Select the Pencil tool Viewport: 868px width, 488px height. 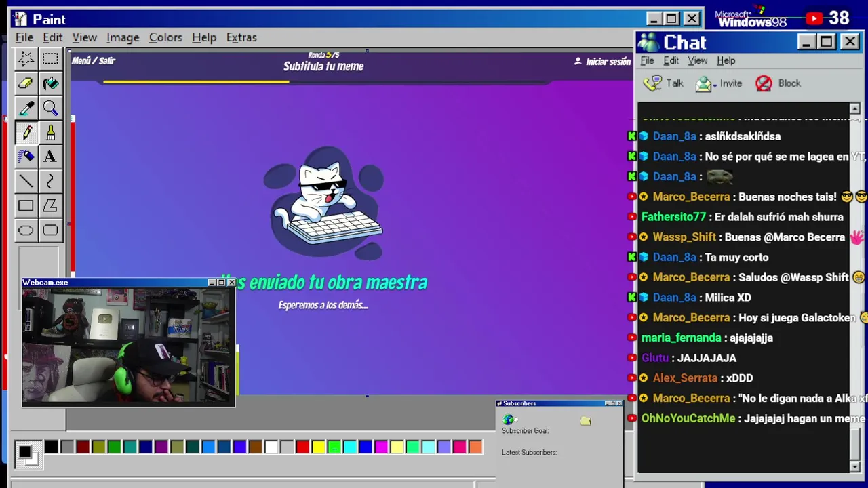point(26,132)
